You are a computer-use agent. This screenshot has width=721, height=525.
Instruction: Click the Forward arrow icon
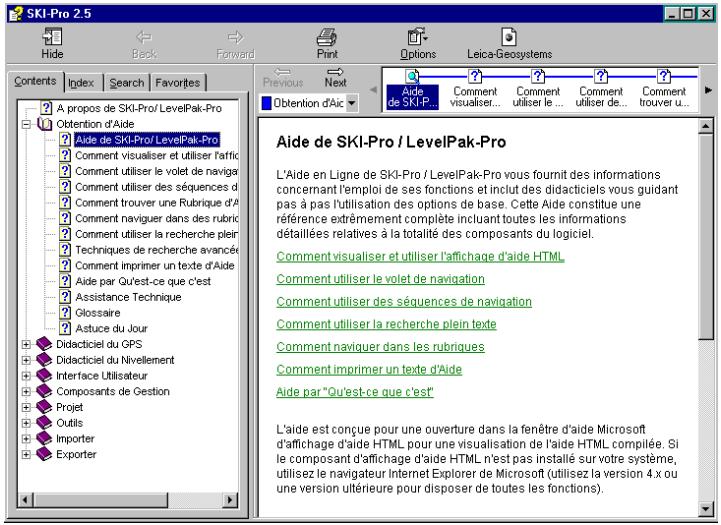(235, 37)
